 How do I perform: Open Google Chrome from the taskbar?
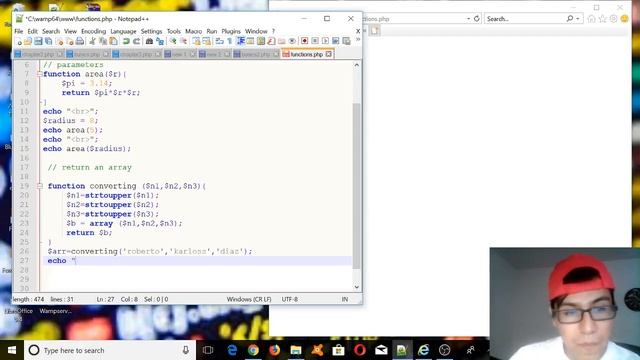tap(253, 350)
